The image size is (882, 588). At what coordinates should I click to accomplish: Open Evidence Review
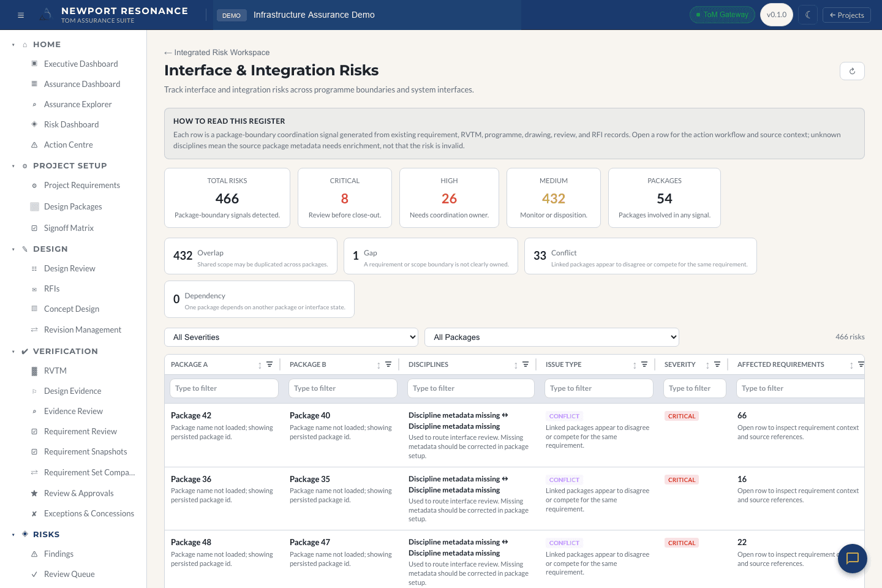click(x=73, y=411)
